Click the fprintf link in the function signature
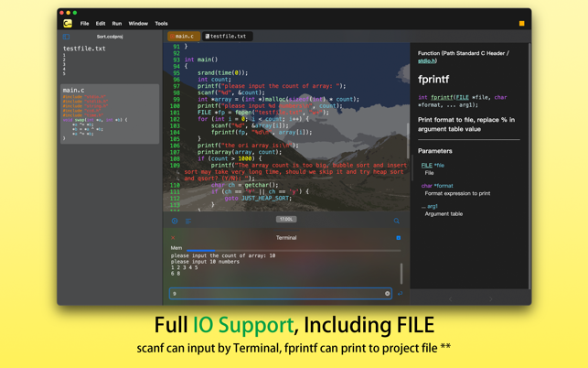This screenshot has width=588, height=368. coord(442,97)
